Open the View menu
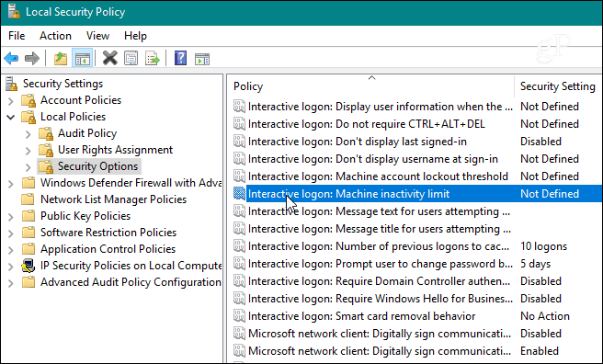 pyautogui.click(x=97, y=36)
